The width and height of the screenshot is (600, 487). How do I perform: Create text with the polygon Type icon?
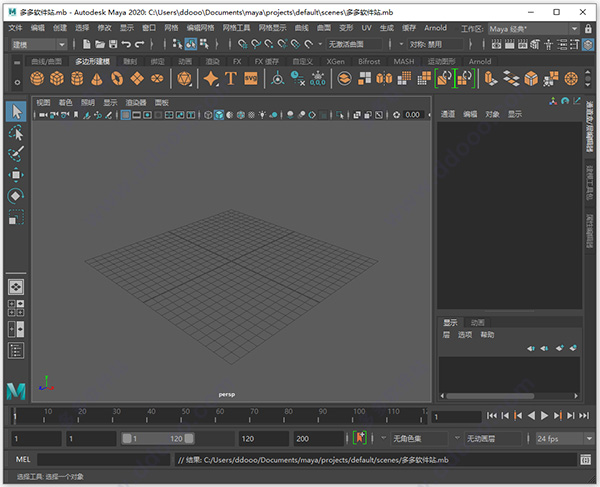[x=230, y=79]
